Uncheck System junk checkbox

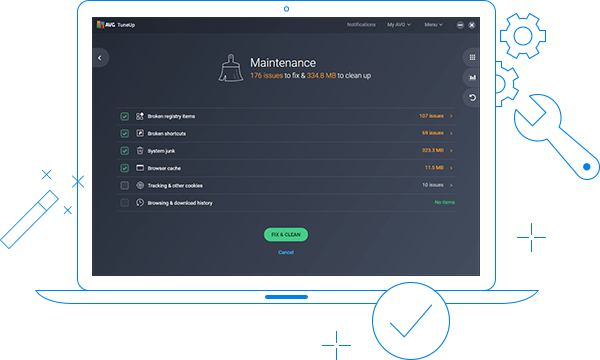pyautogui.click(x=124, y=151)
